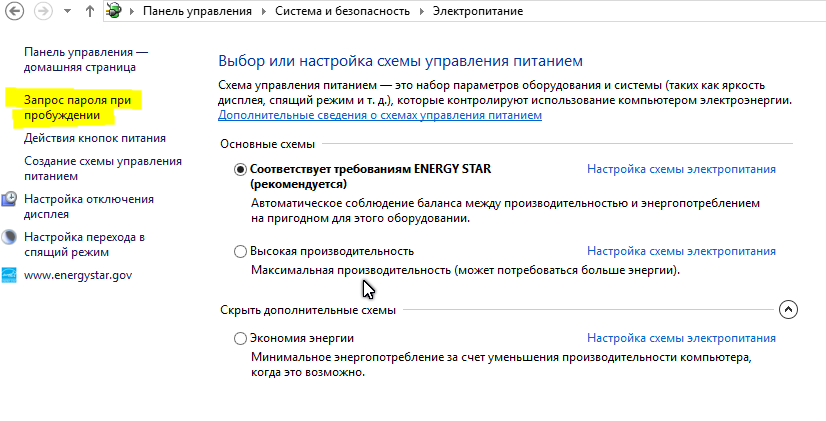Viewport: 826px width, 421px height.
Task: Click the Выбор или настройка схемы heading
Action: click(x=400, y=61)
